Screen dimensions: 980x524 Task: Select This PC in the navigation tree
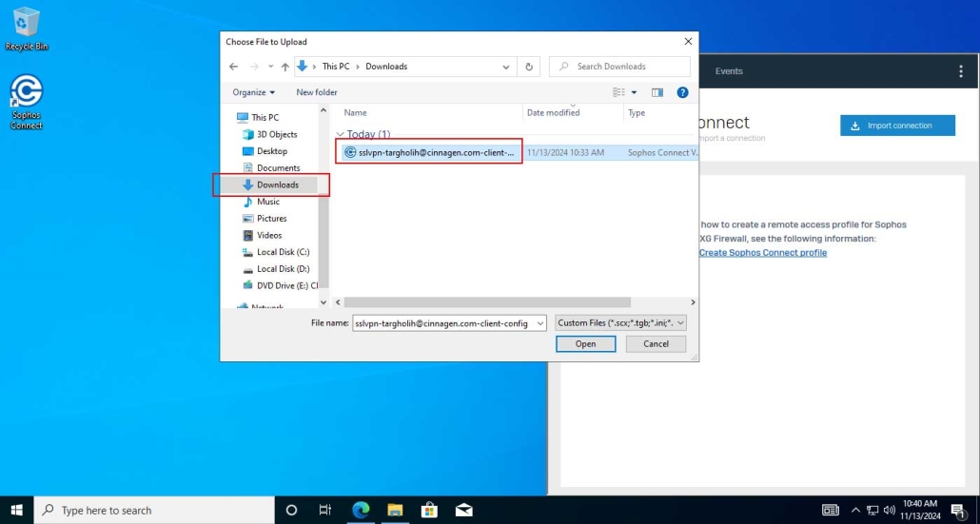[x=265, y=117]
